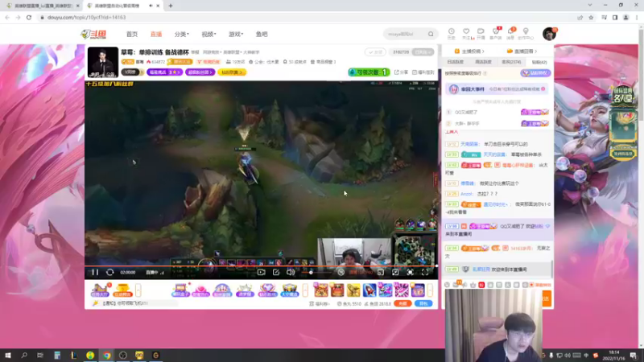Select the last purple gift box icon
Screen dimensions: 644x362
pos(418,290)
